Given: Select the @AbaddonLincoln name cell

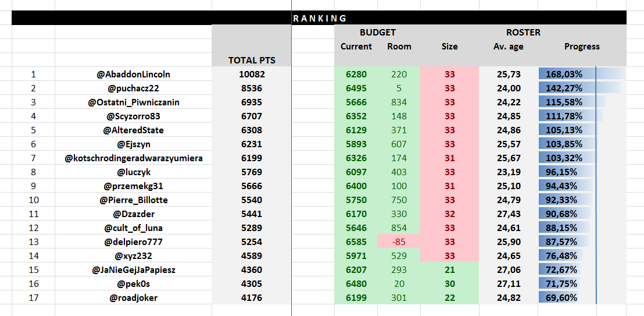Looking at the screenshot, I should point(134,74).
